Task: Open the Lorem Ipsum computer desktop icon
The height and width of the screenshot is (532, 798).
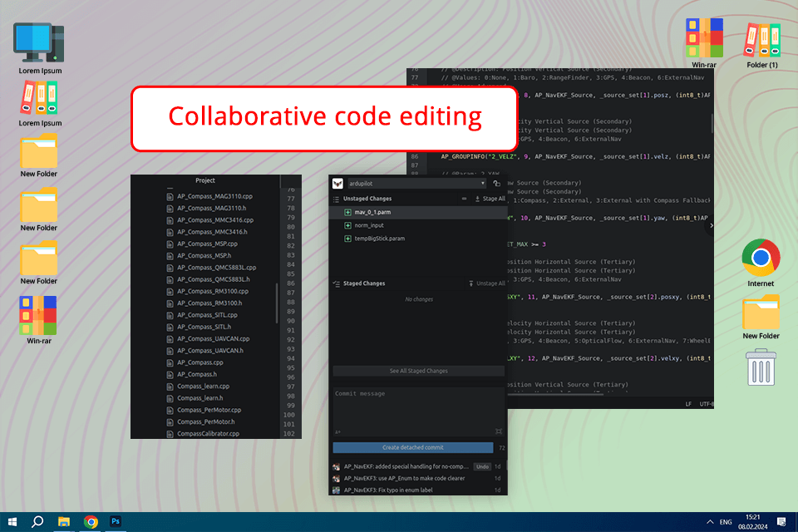Action: (40, 48)
